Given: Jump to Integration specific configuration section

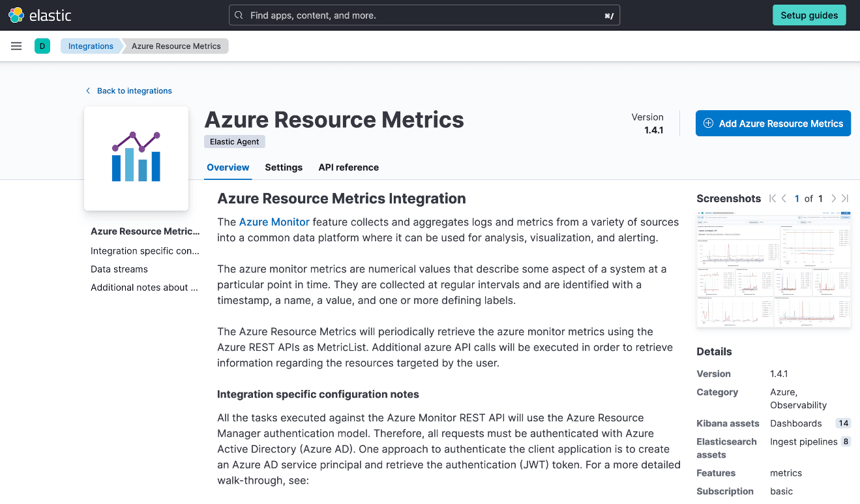Looking at the screenshot, I should 145,251.
